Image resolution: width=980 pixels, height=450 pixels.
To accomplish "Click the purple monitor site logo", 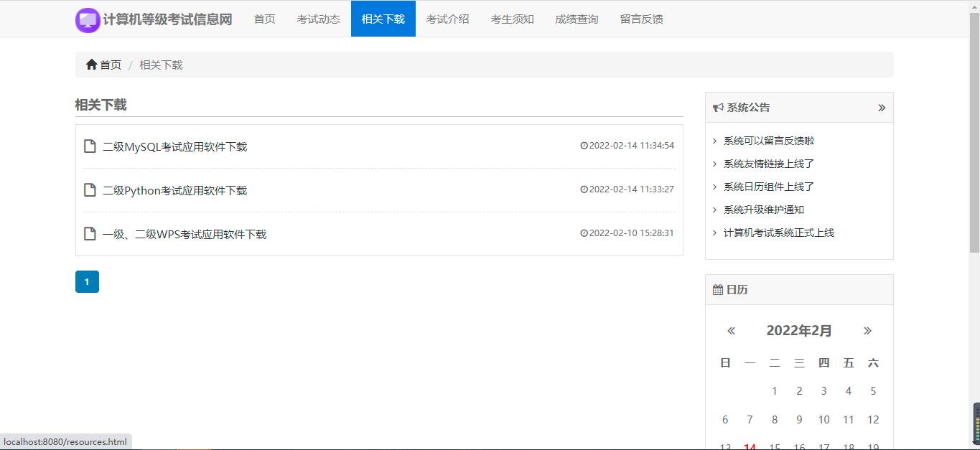I will tap(88, 20).
